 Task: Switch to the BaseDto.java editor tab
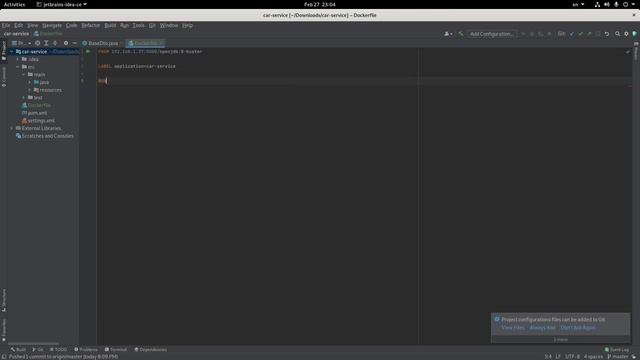(x=100, y=43)
